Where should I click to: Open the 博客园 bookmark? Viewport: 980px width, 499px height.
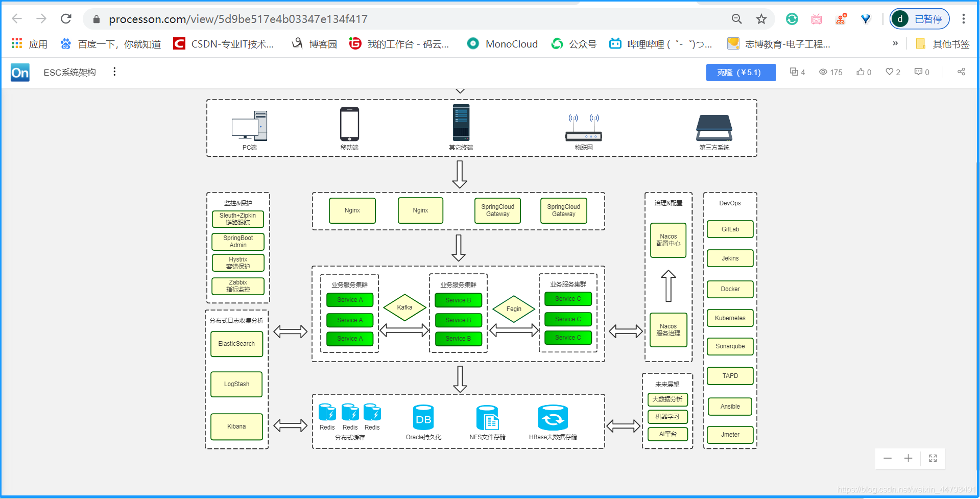click(x=314, y=44)
